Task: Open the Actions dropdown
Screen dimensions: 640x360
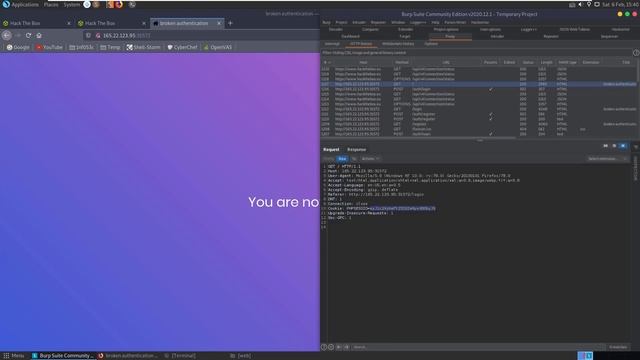Action: (x=370, y=159)
